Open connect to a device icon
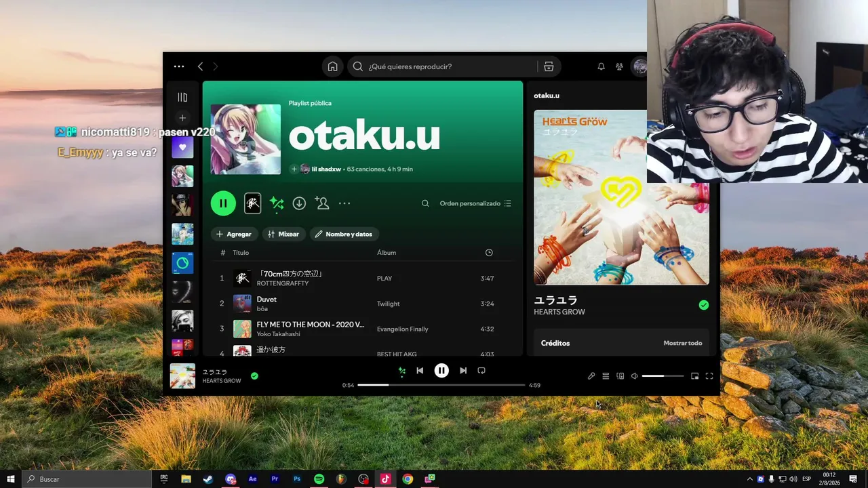The image size is (868, 488). 620,376
